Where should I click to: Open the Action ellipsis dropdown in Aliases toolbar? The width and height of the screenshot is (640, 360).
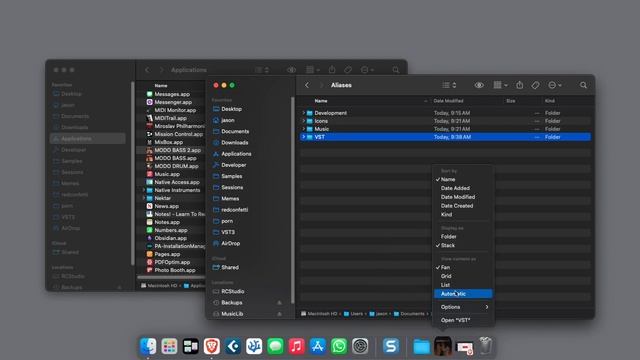pos(555,85)
